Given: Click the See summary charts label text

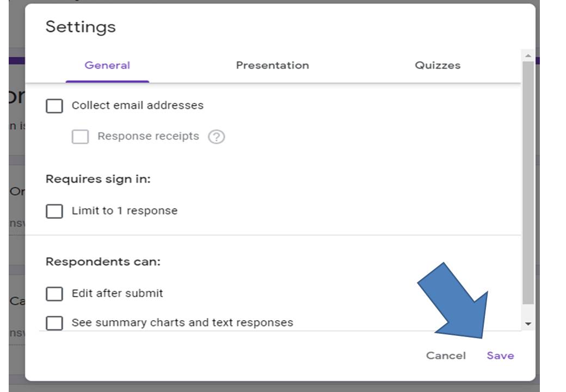Looking at the screenshot, I should pos(182,323).
